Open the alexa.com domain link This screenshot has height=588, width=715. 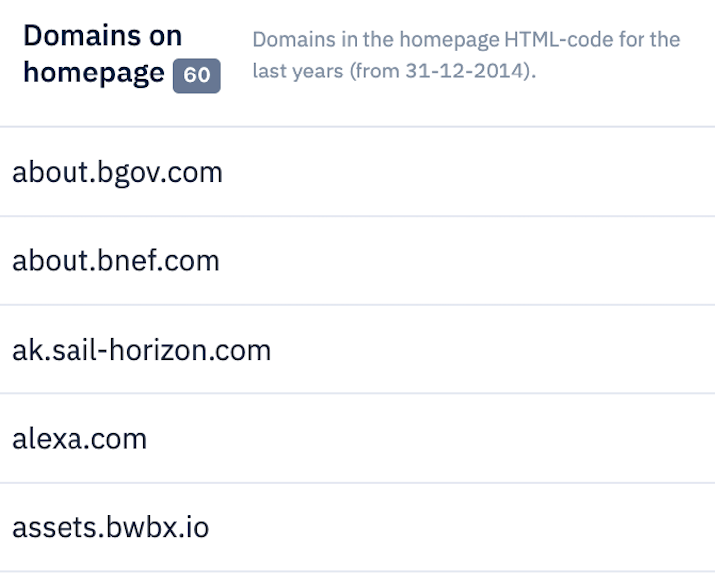[79, 439]
